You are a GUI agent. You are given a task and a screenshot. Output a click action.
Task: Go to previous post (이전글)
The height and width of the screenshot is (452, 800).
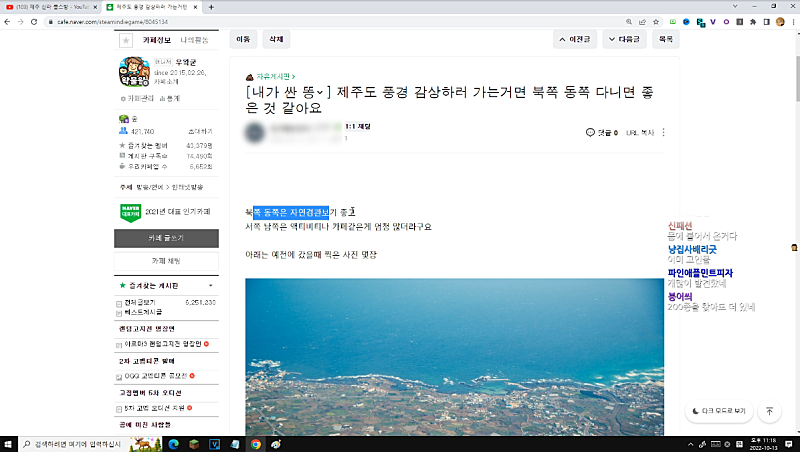pyautogui.click(x=580, y=40)
